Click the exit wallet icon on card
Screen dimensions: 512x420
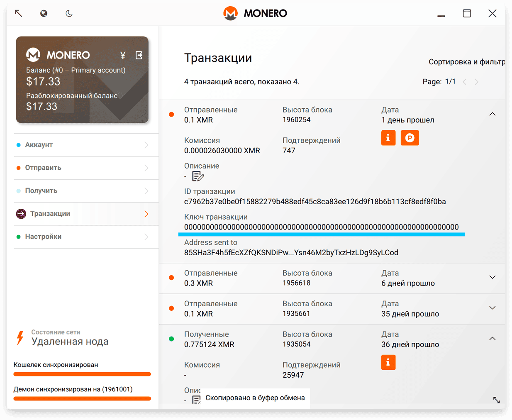coord(139,55)
